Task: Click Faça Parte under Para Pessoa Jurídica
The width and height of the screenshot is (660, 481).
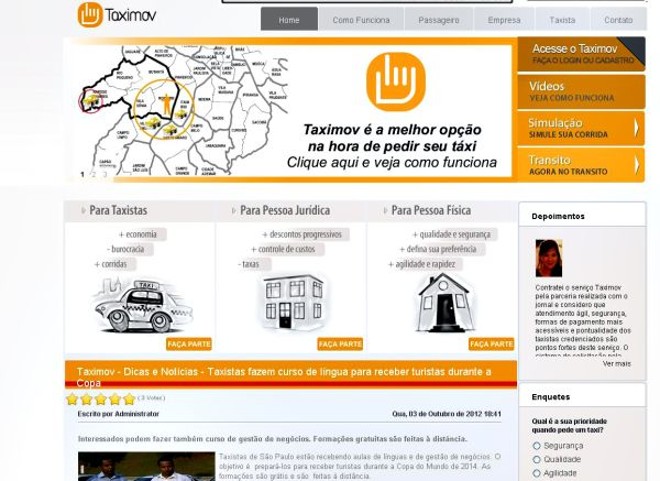Action: (340, 344)
